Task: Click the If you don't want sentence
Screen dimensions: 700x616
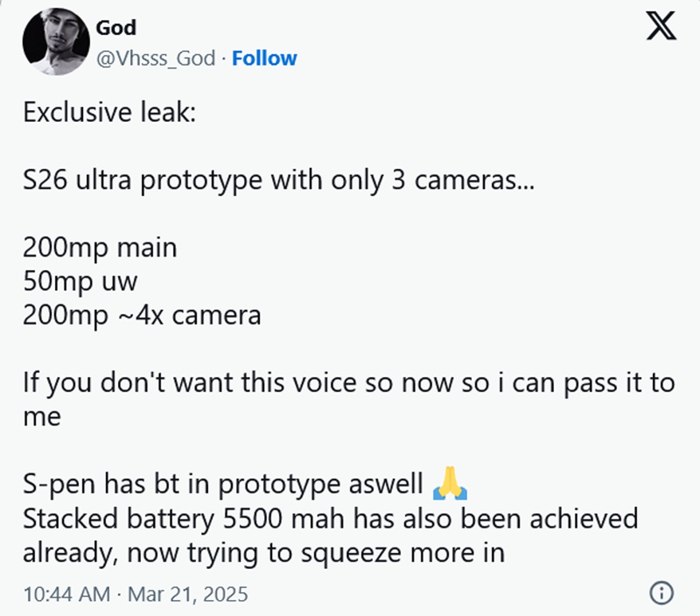Action: [x=349, y=383]
